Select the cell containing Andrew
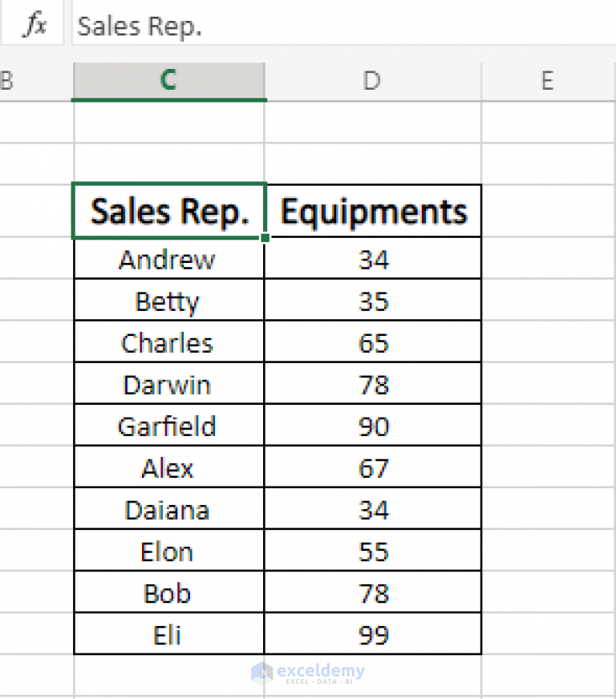The image size is (616, 699). 168,259
